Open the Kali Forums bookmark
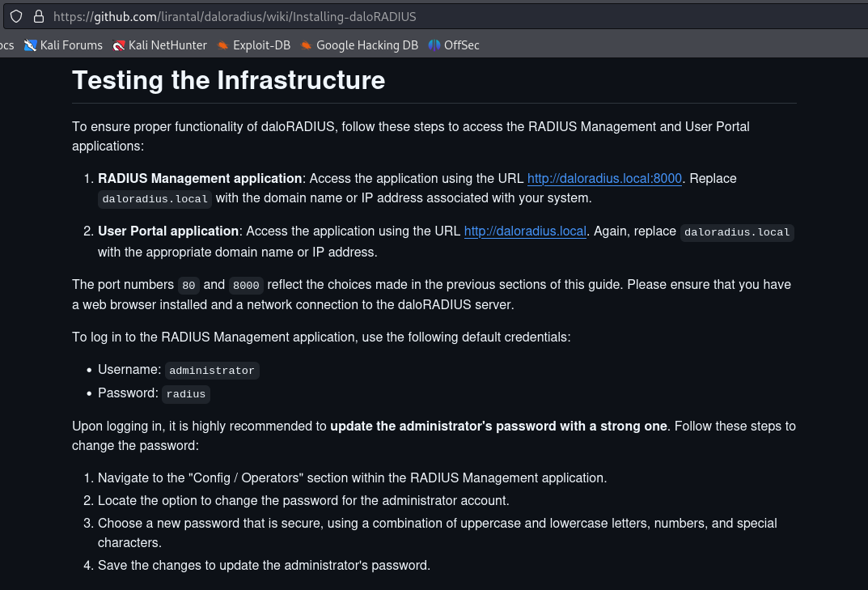This screenshot has height=590, width=868. pos(64,45)
